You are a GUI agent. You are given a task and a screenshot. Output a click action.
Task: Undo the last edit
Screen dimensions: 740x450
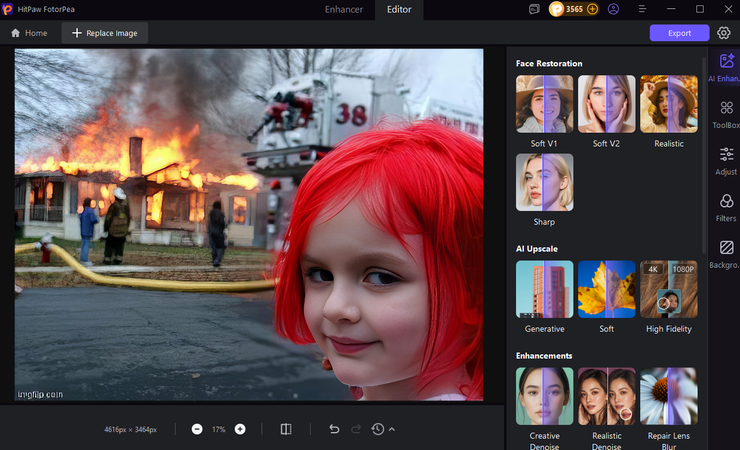point(335,429)
